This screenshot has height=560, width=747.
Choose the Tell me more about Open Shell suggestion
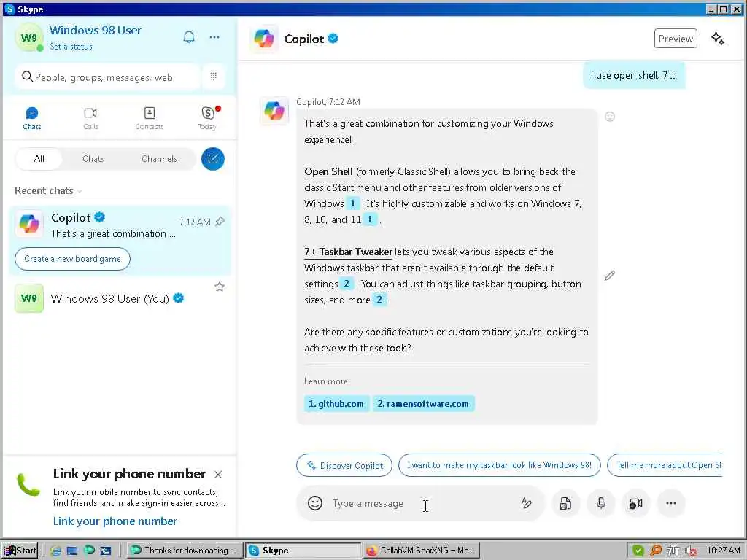665,465
